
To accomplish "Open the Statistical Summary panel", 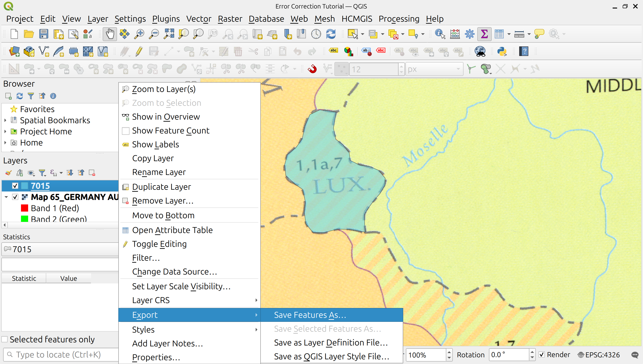I will (x=484, y=34).
